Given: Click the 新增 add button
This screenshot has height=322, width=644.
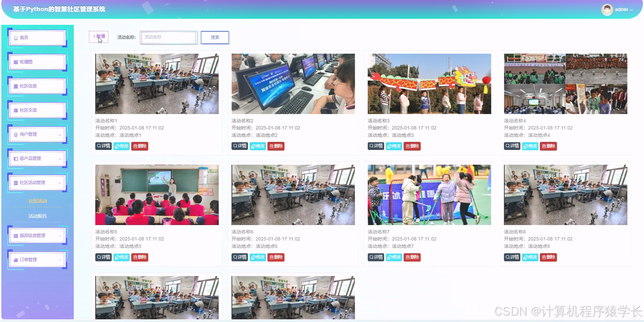Looking at the screenshot, I should click(99, 37).
